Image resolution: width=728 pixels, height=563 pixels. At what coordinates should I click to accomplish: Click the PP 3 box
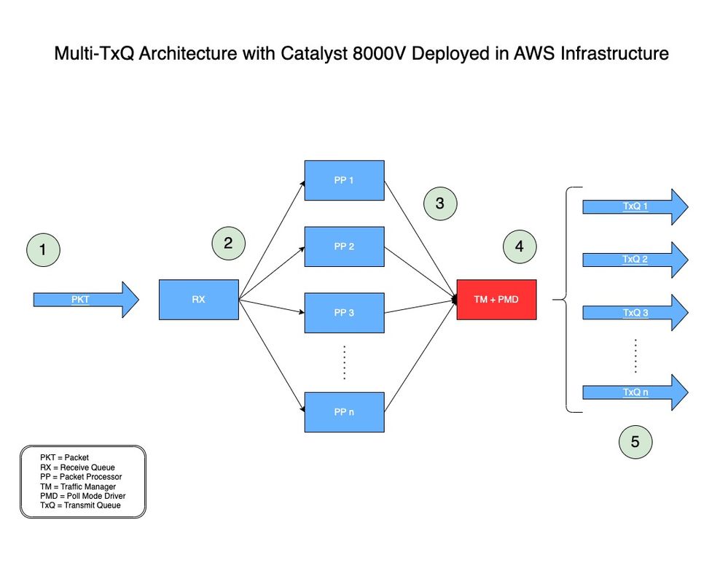pos(344,313)
